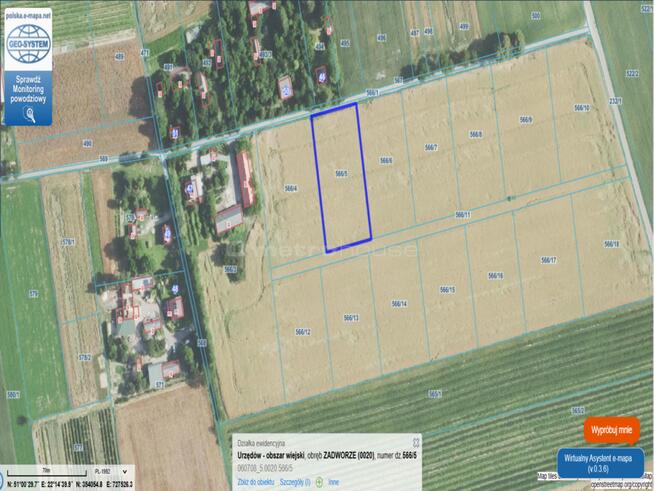Click address point number 48 marker
Image resolution: width=654 pixels, height=491 pixels.
[174, 289]
